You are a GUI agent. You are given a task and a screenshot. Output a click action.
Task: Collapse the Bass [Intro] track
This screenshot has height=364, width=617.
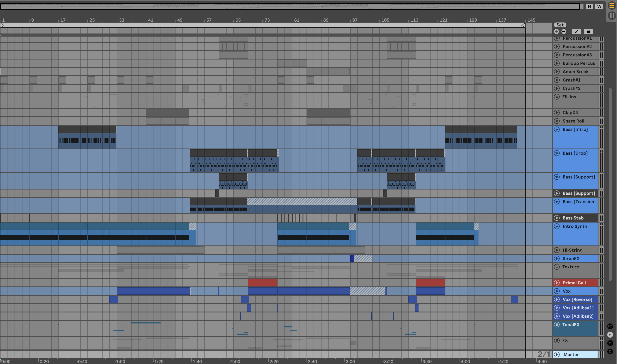[x=557, y=129]
